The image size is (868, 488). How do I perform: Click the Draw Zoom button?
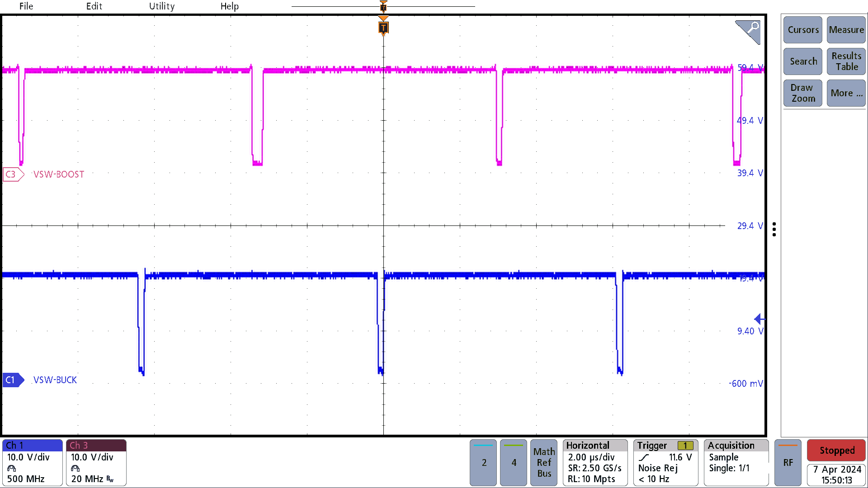803,93
